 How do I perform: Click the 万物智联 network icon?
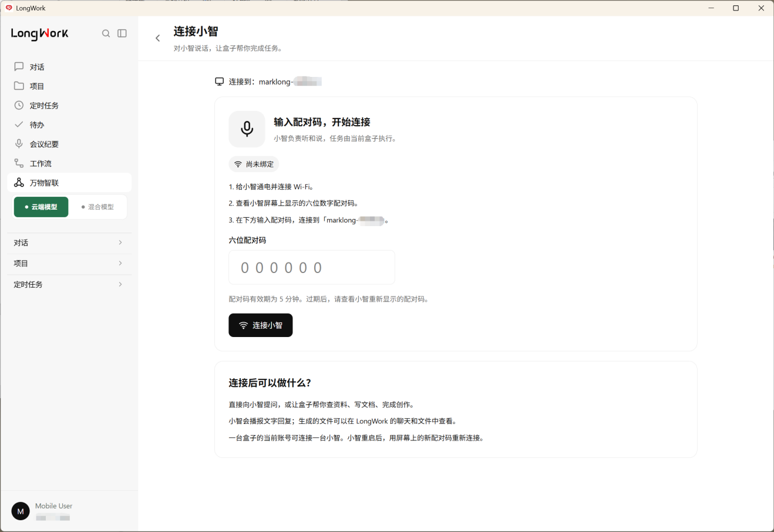tap(19, 183)
